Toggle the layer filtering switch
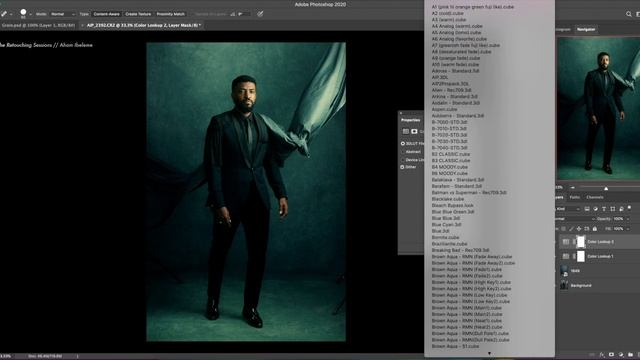The image size is (640, 360). [x=629, y=208]
